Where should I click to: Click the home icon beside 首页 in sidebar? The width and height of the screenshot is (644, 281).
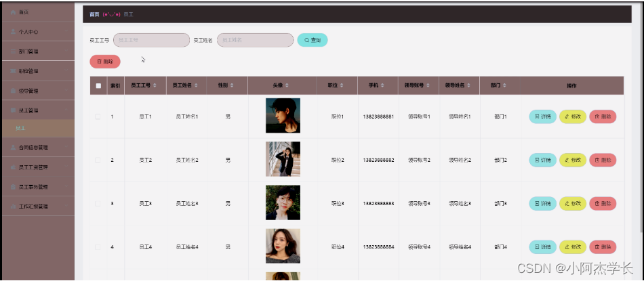tap(13, 12)
